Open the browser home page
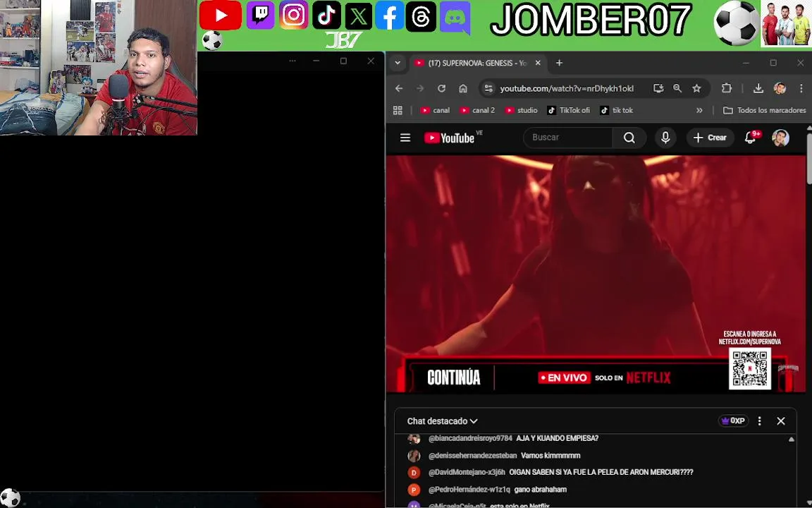812x508 pixels. click(x=463, y=89)
